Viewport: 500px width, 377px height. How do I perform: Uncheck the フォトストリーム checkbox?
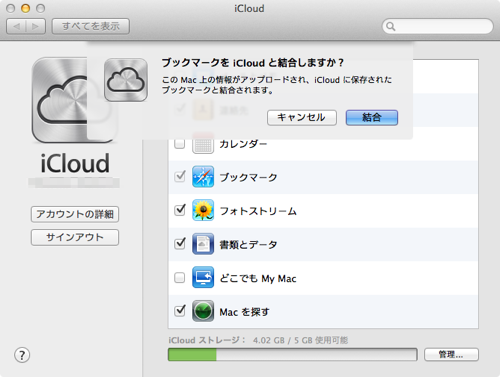pyautogui.click(x=180, y=210)
